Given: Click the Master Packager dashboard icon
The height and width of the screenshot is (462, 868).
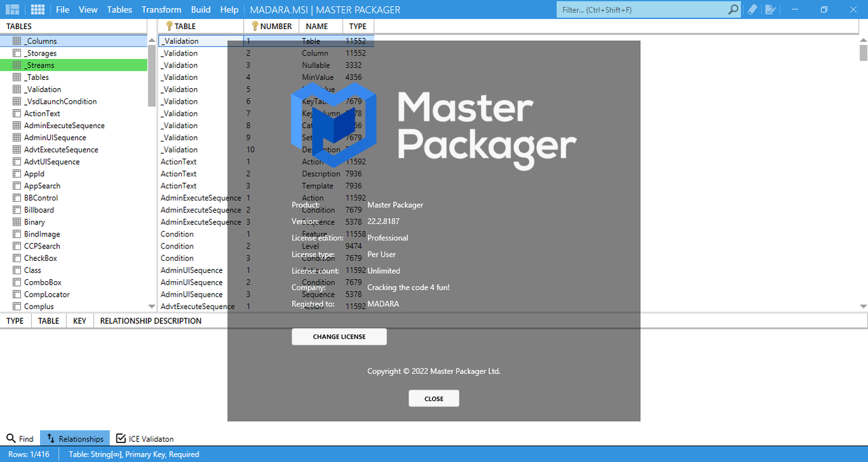Looking at the screenshot, I should tap(12, 9).
